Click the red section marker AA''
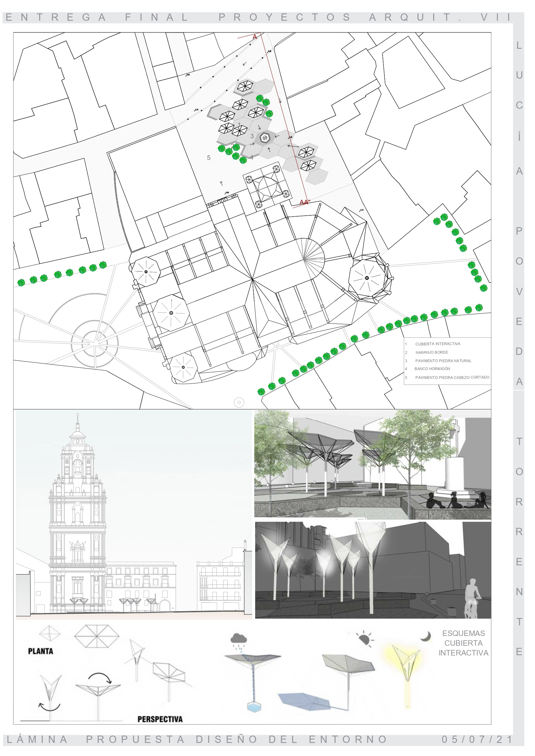 point(305,202)
